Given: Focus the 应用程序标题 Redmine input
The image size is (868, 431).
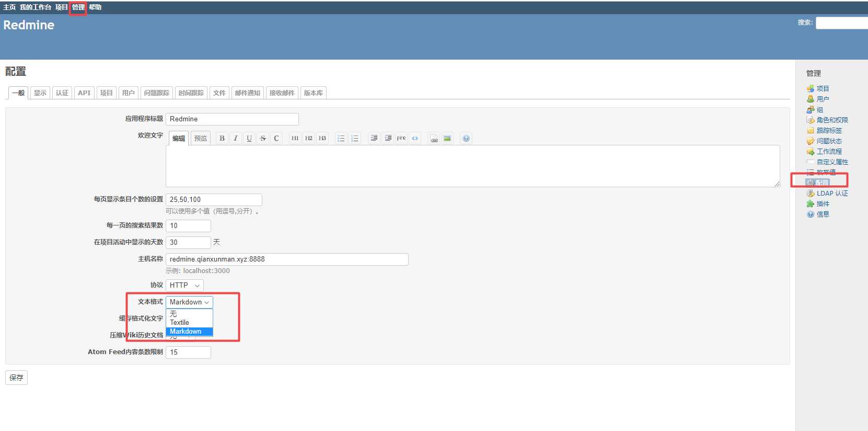Looking at the screenshot, I should tap(232, 119).
